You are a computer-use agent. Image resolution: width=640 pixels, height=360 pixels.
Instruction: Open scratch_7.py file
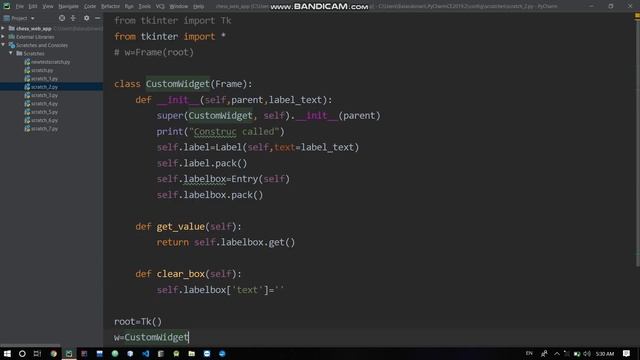point(44,129)
